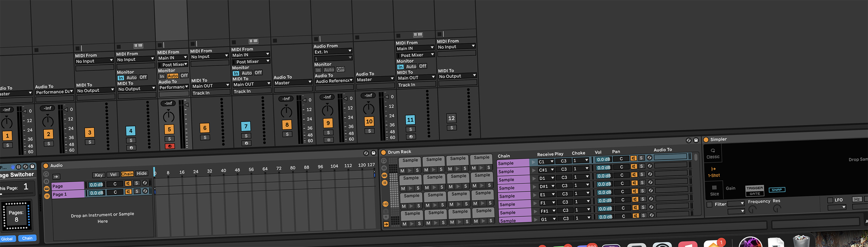Select Simpler 1-Shot mode
The image size is (868, 247).
pyautogui.click(x=714, y=172)
